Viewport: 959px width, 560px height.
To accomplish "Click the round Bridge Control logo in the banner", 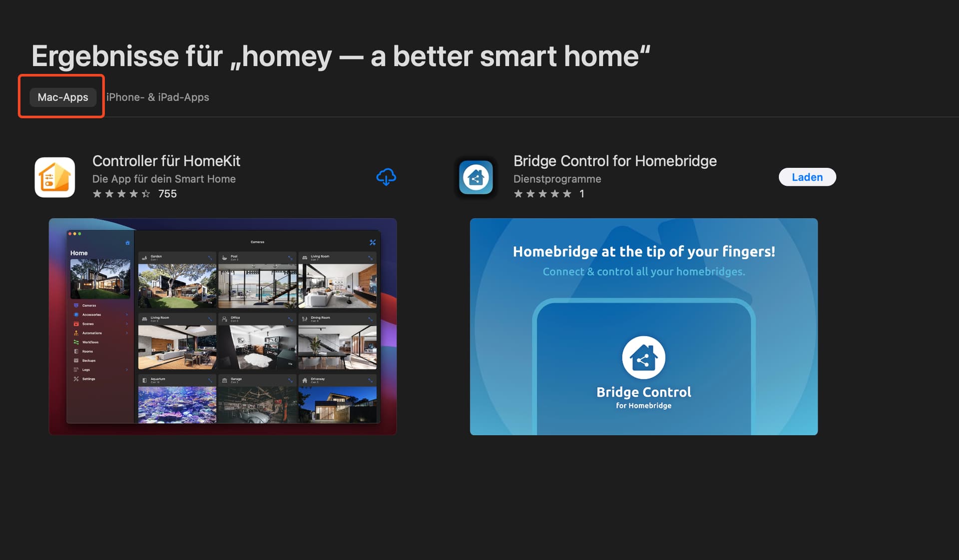I will click(643, 357).
